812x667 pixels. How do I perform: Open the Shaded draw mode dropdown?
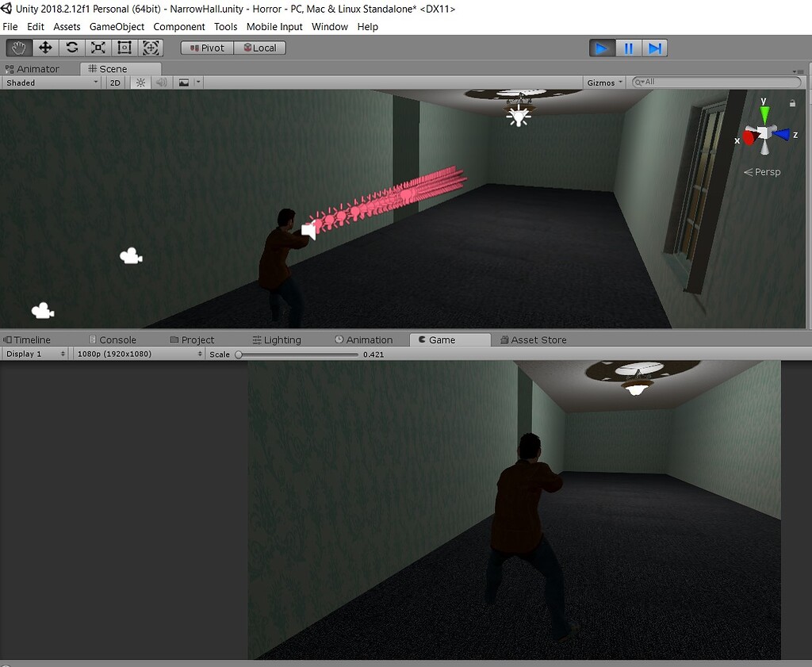(x=50, y=82)
